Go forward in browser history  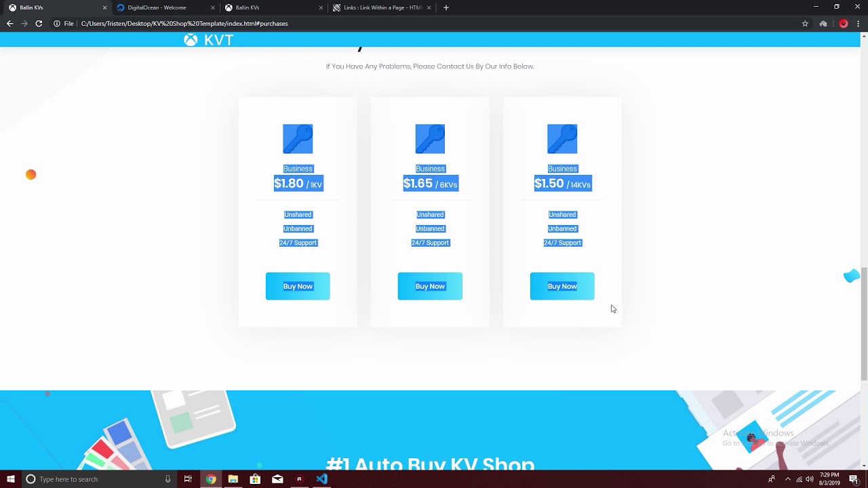(24, 23)
